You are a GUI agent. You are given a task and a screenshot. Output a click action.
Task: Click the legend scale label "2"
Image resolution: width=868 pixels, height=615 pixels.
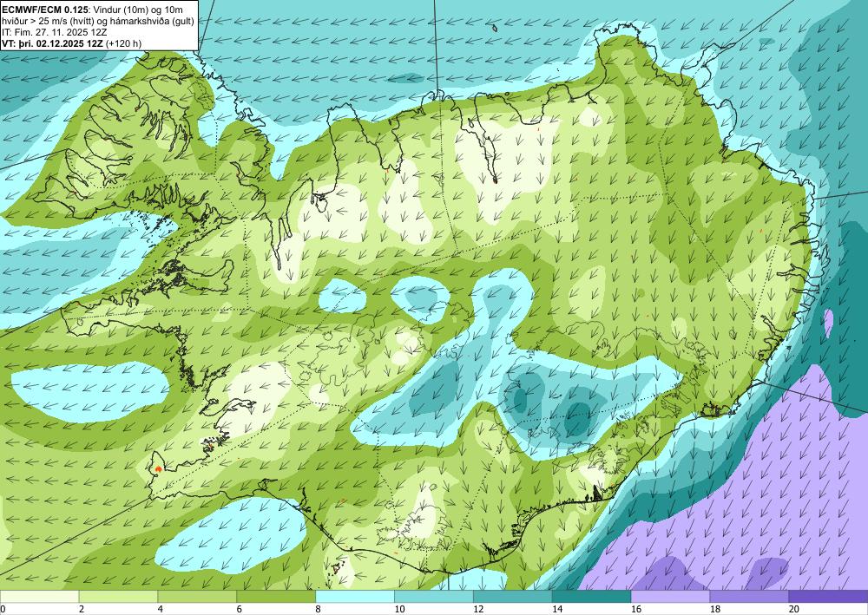(x=82, y=610)
